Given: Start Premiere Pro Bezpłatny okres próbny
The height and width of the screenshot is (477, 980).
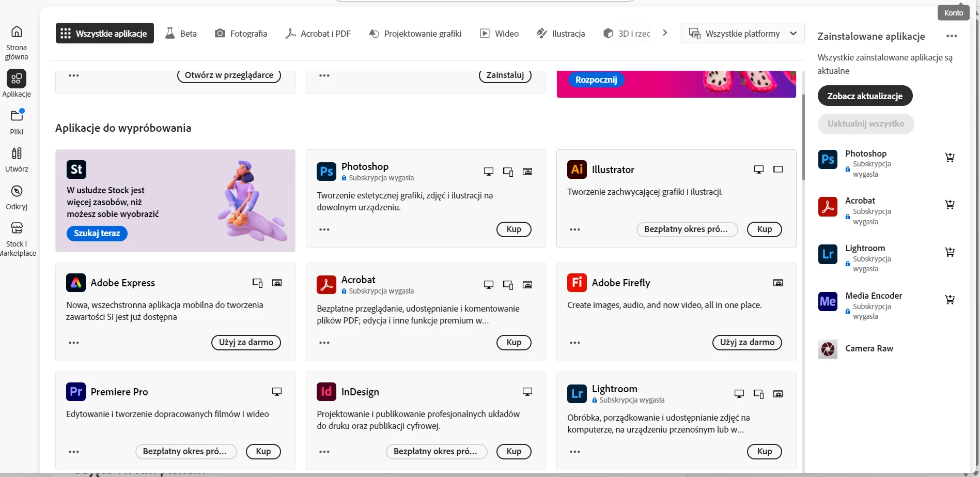Looking at the screenshot, I should click(x=186, y=451).
